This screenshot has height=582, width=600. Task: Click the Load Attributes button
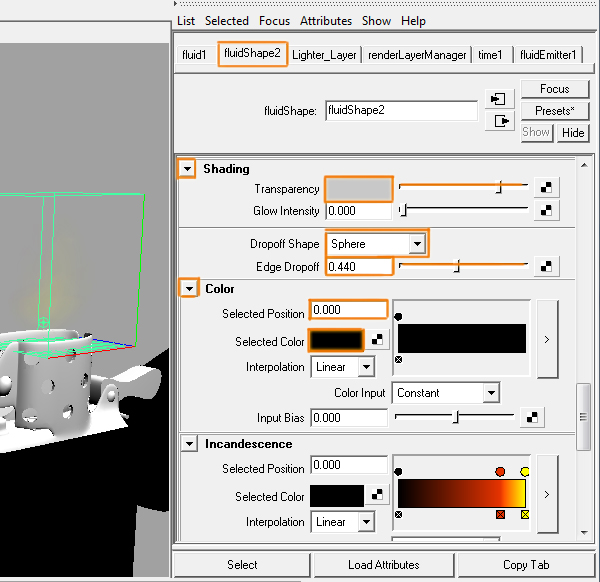(x=384, y=564)
